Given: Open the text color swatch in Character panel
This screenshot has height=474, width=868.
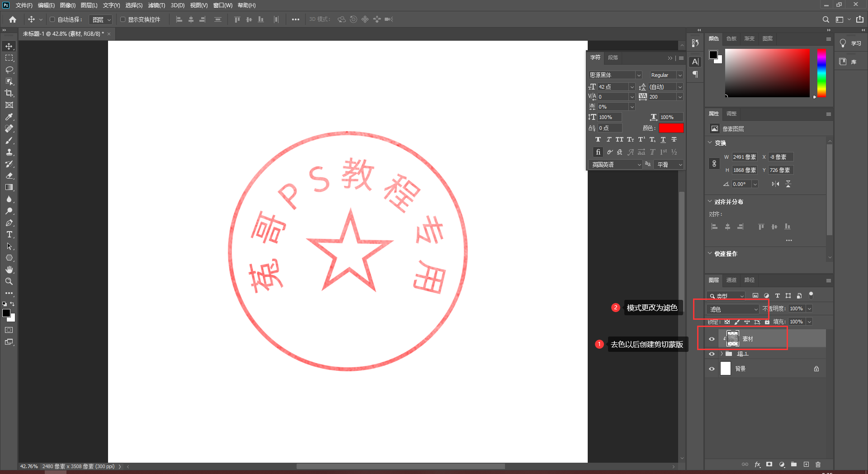Looking at the screenshot, I should pyautogui.click(x=671, y=128).
